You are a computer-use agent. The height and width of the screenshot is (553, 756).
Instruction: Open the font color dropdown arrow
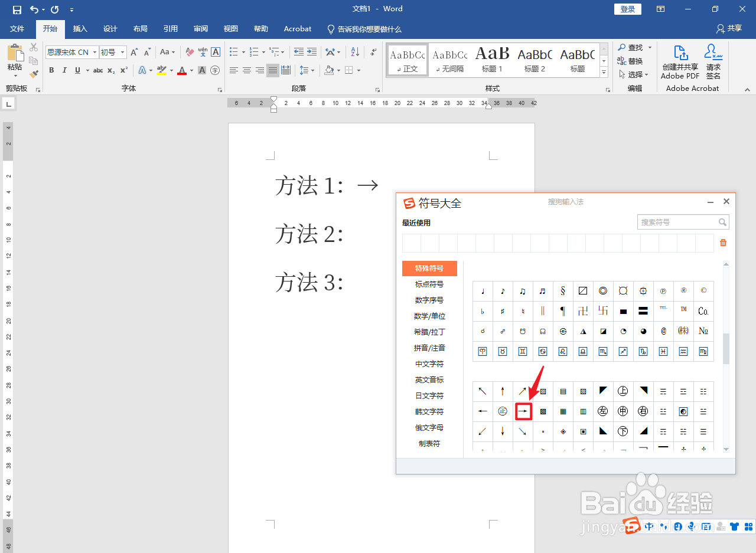pyautogui.click(x=191, y=70)
